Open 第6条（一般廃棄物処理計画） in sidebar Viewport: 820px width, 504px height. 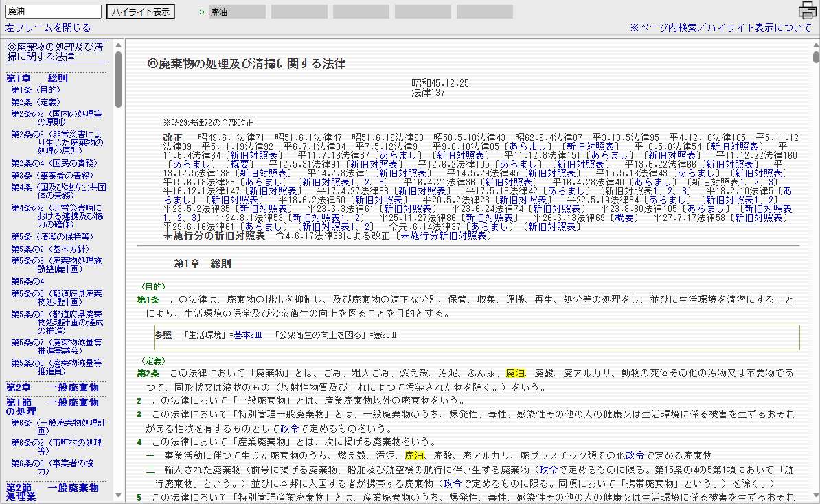tap(58, 426)
